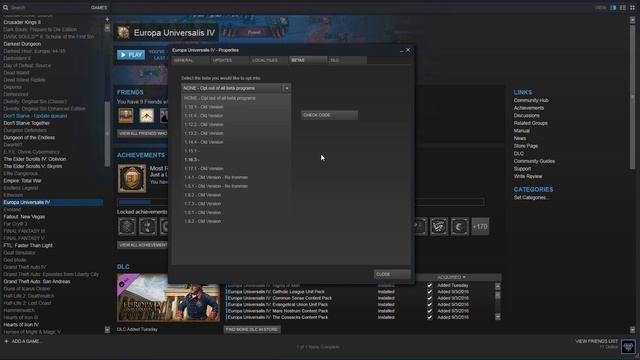640x360 pixels.
Task: Toggle checkbox for the Added Tuesday DLC row
Action: pyautogui.click(x=429, y=286)
